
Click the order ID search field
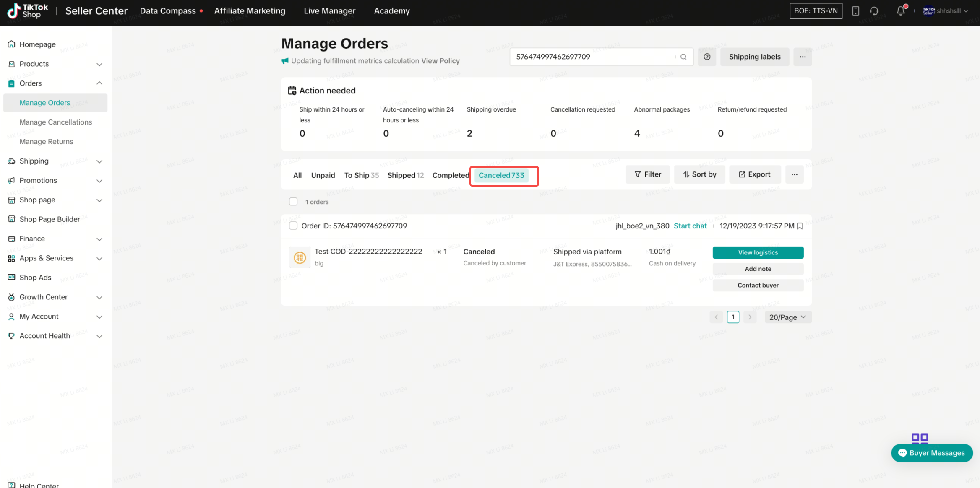[x=592, y=57]
